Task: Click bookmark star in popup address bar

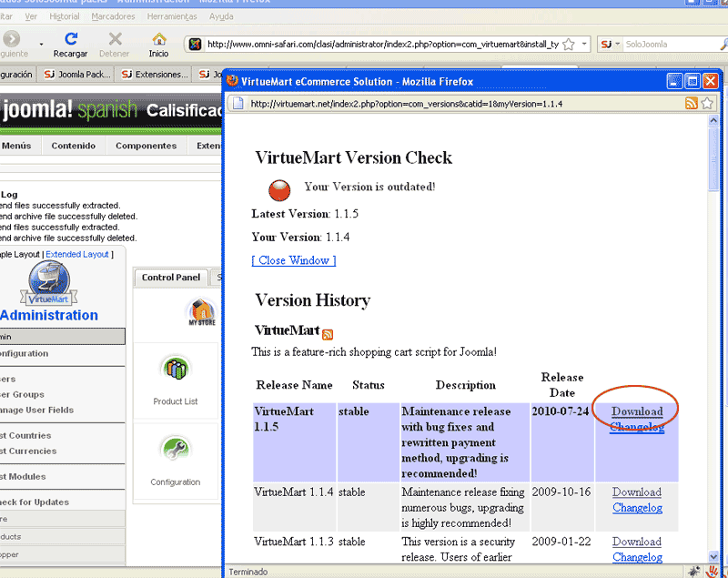Action: (x=707, y=103)
